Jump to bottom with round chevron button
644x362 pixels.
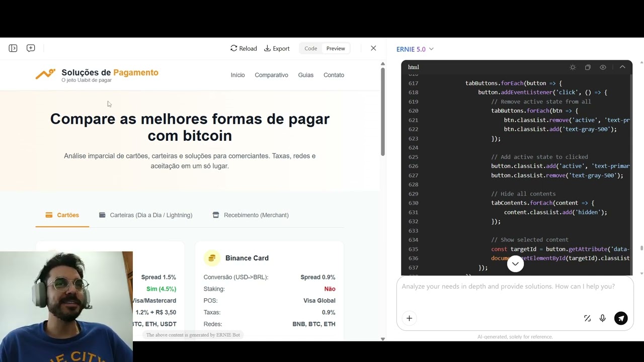515,264
